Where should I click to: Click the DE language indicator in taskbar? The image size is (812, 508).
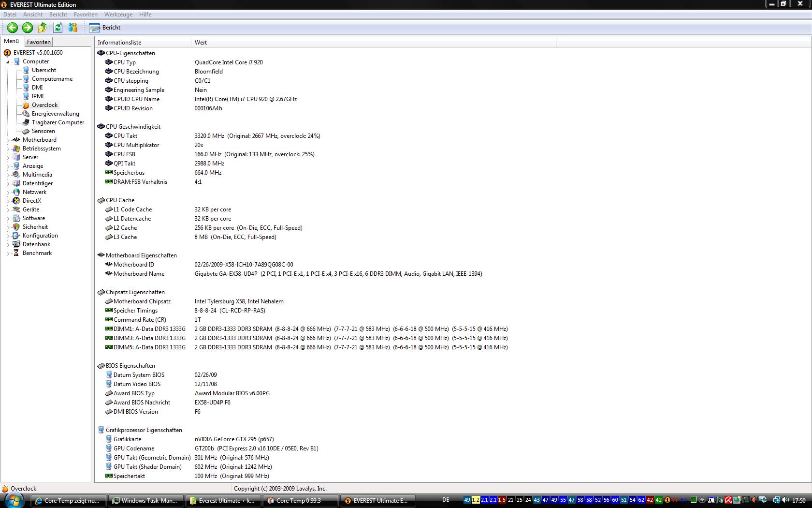(446, 500)
